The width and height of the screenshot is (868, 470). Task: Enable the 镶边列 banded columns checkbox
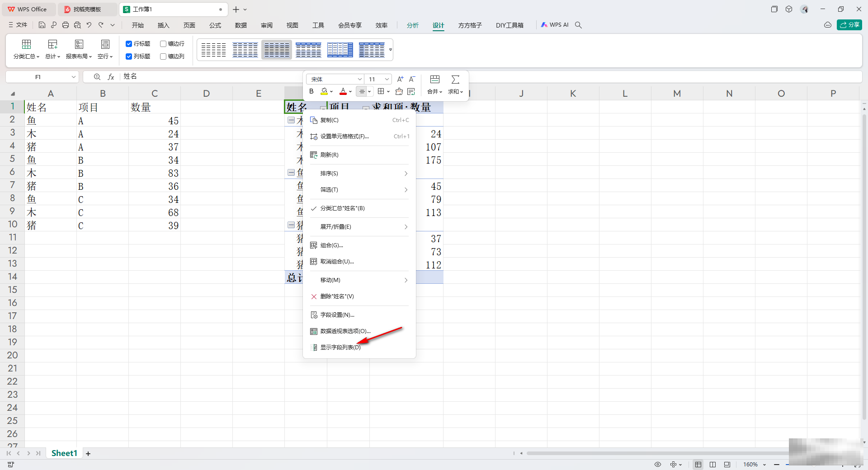click(163, 56)
